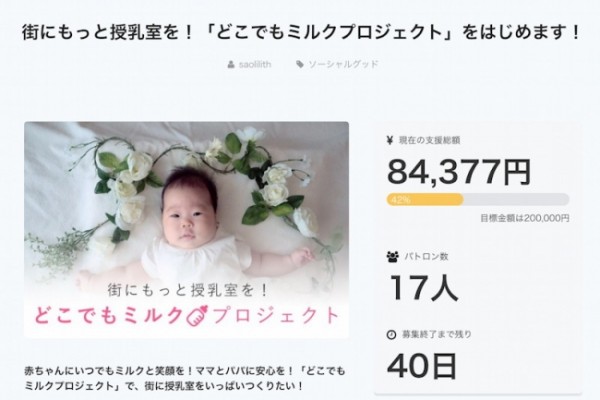Screen dimensions: 600x400
Task: Click the どこでもミルクプロジェクト pink banner text
Action: click(186, 316)
